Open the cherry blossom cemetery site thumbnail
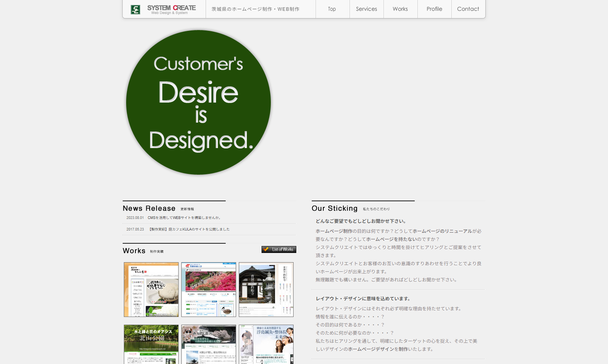 209,344
